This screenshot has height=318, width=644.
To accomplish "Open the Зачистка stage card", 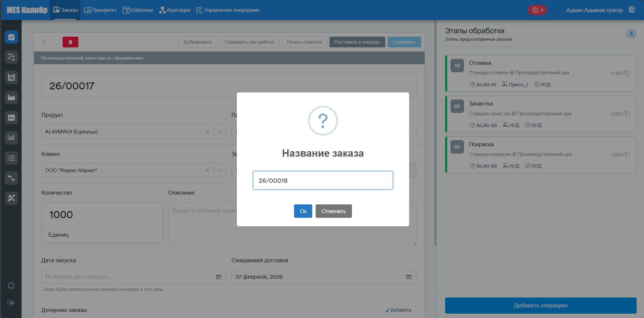I will pos(541,114).
